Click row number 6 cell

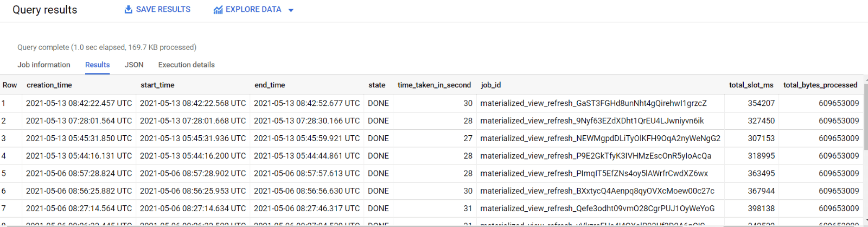[x=3, y=191]
